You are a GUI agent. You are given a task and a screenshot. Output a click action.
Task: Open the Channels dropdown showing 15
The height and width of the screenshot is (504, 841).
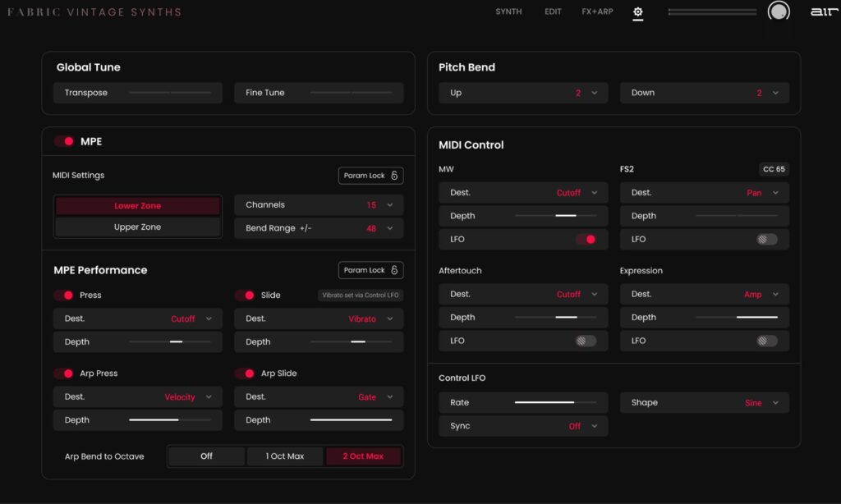319,204
